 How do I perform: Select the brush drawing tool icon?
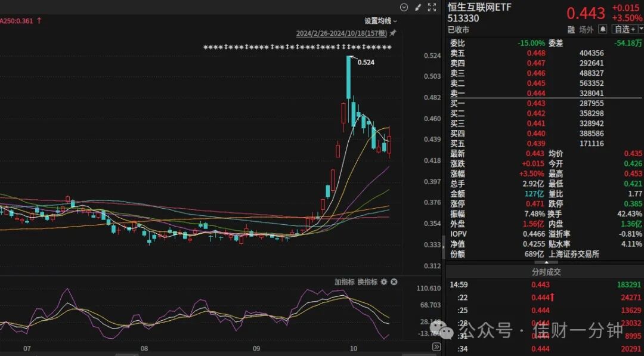tap(417, 7)
